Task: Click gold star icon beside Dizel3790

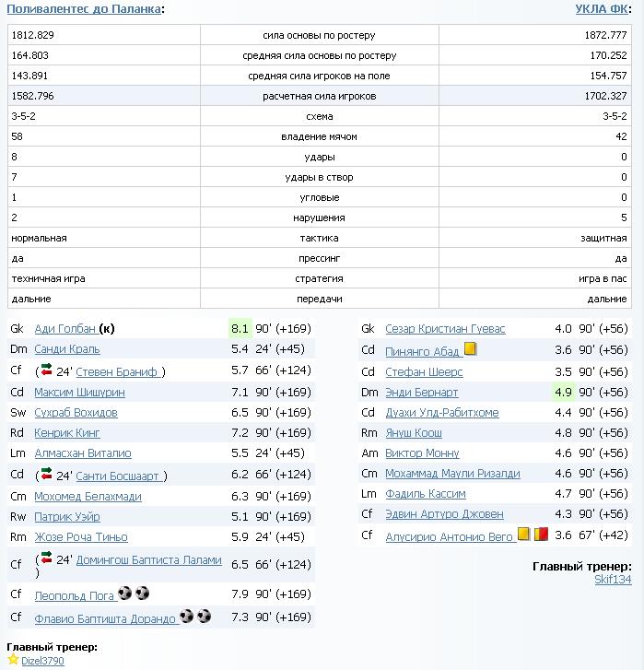Action: point(13,660)
